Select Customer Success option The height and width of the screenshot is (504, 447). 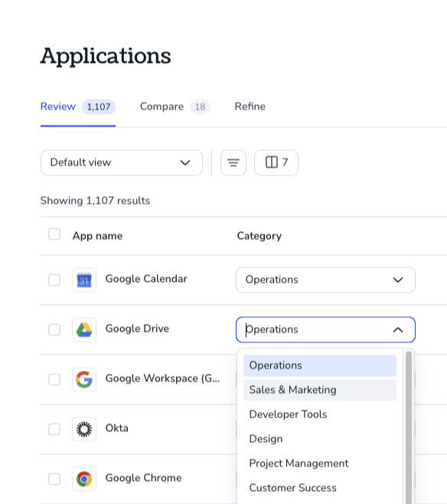pyautogui.click(x=320, y=488)
